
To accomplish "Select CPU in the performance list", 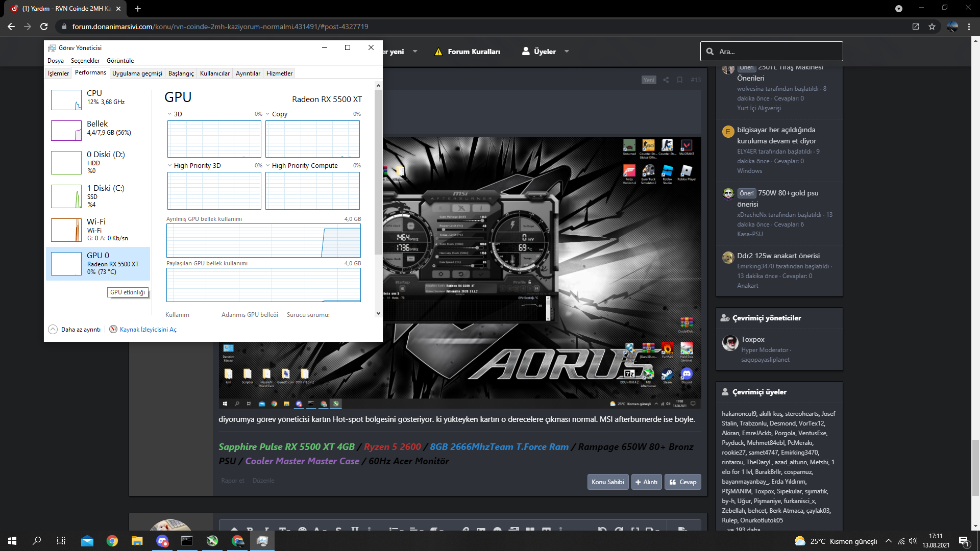I will tap(98, 99).
